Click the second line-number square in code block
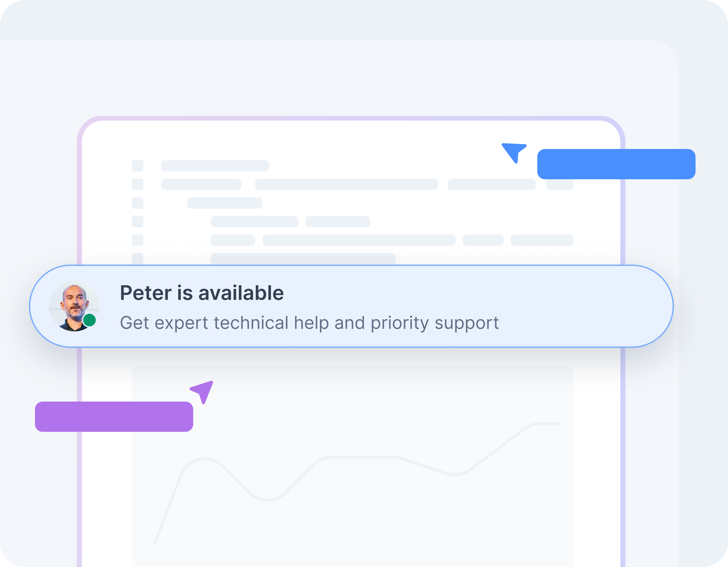This screenshot has width=728, height=567. coord(137,185)
